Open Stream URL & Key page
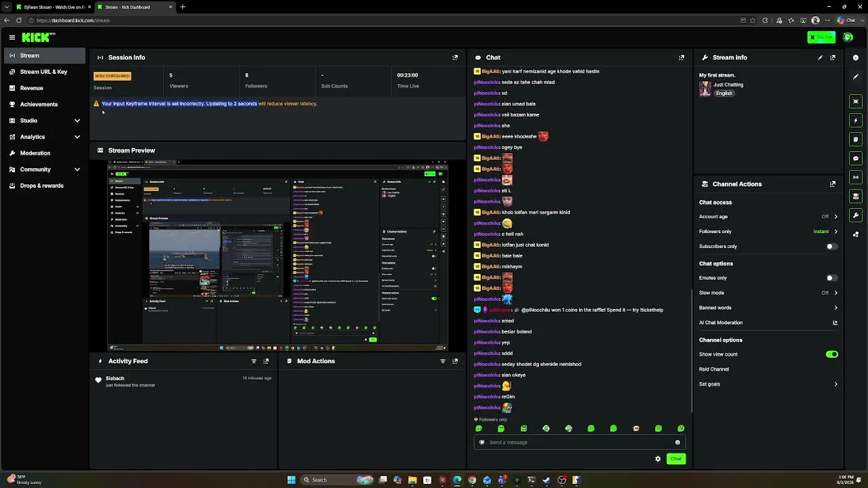This screenshot has width=868, height=488. pyautogui.click(x=45, y=72)
